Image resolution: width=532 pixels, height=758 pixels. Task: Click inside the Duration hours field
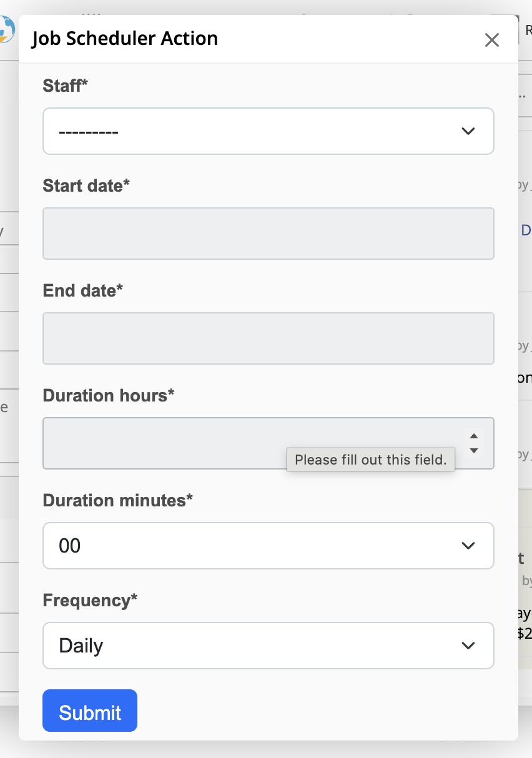pos(187,443)
